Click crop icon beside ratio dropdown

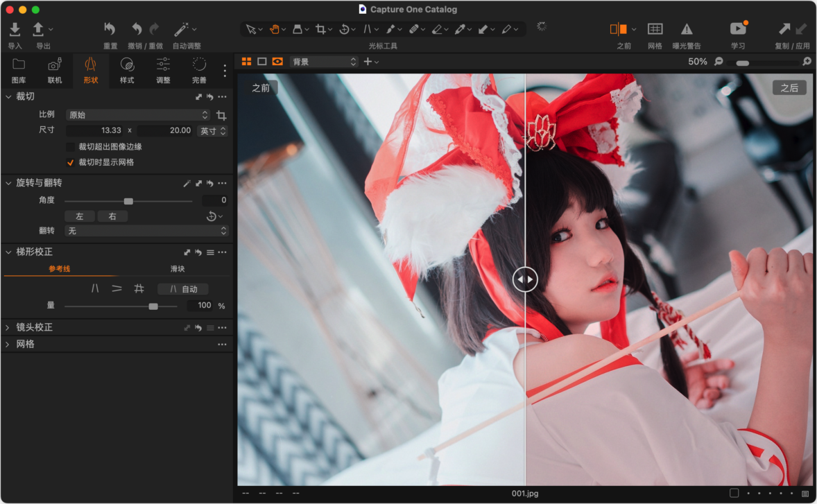point(221,115)
